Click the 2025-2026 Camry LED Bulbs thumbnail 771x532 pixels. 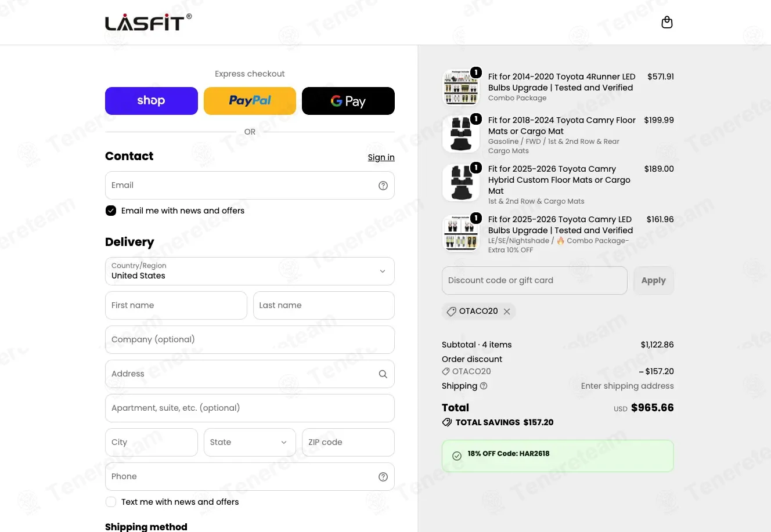click(x=461, y=233)
